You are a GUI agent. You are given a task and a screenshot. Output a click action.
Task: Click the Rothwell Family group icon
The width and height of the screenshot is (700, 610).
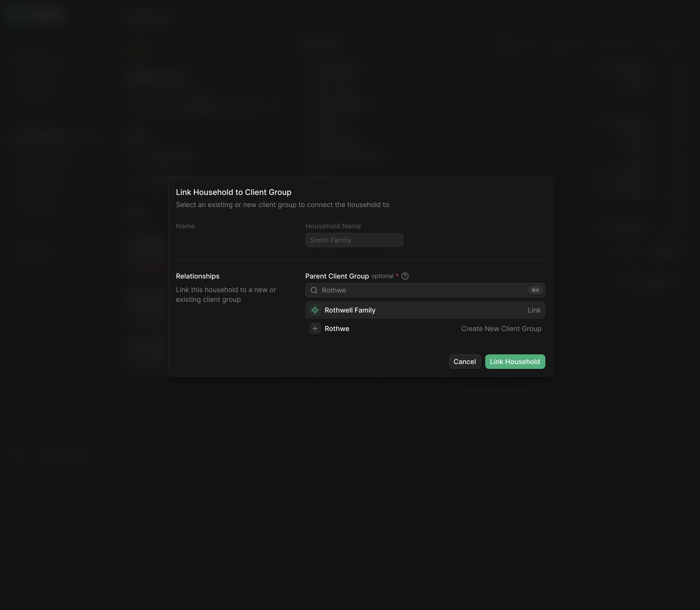click(x=315, y=310)
